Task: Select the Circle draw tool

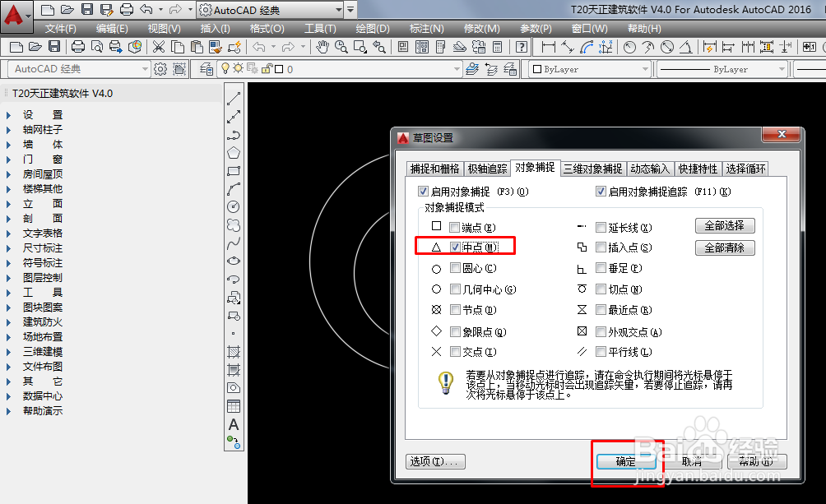Action: (x=234, y=206)
